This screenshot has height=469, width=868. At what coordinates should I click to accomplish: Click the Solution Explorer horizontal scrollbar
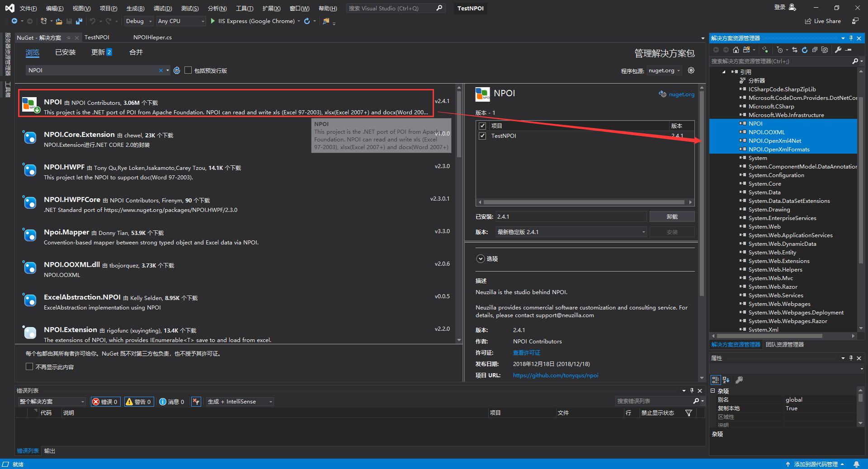point(769,336)
